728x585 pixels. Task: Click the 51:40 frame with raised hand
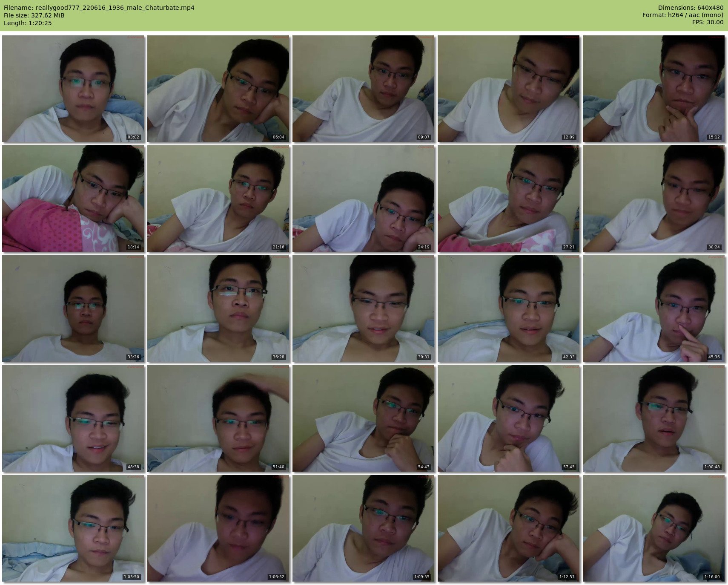coord(218,418)
